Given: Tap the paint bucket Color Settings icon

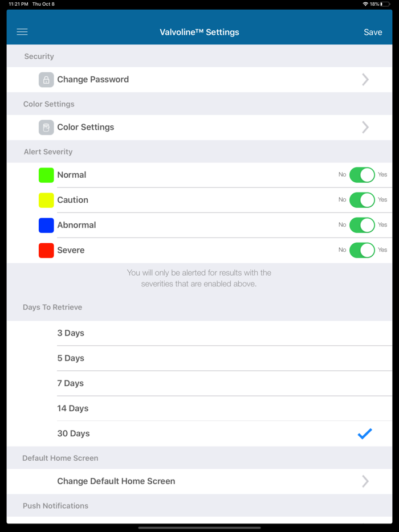Looking at the screenshot, I should (46, 127).
